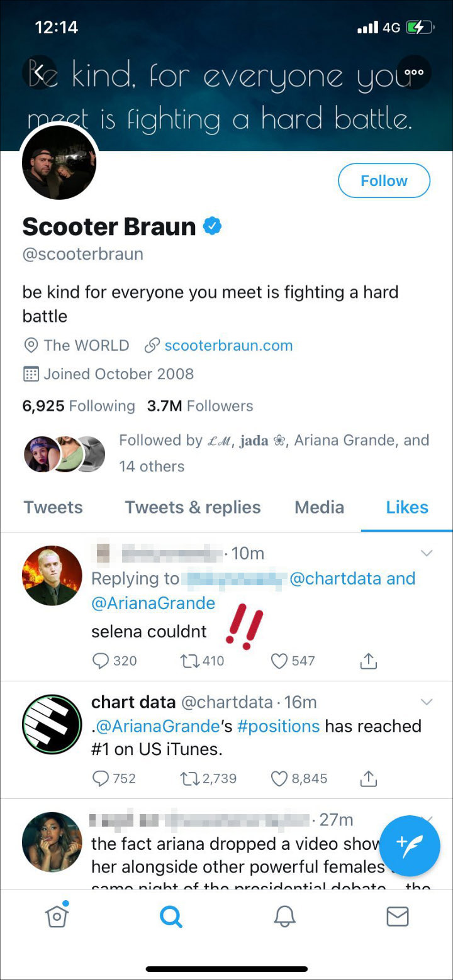
Task: Switch to the Media tab
Action: point(319,507)
